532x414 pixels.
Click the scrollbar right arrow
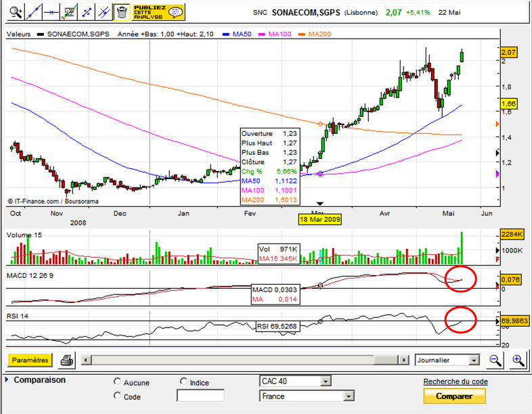[x=403, y=360]
